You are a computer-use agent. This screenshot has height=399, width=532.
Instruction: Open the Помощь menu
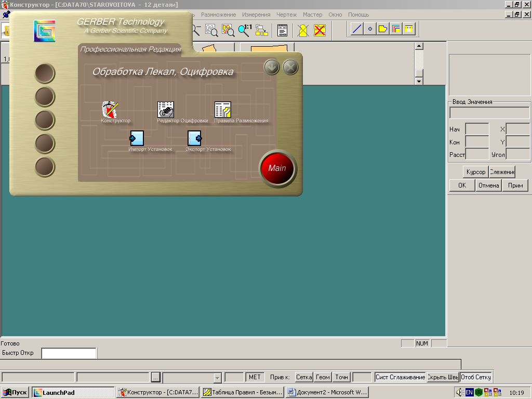point(358,15)
